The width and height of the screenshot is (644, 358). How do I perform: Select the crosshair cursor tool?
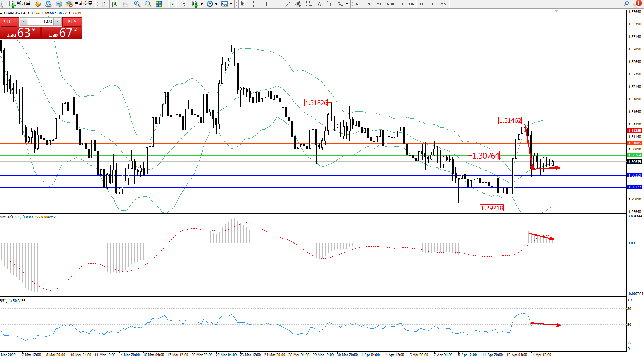coord(253,4)
